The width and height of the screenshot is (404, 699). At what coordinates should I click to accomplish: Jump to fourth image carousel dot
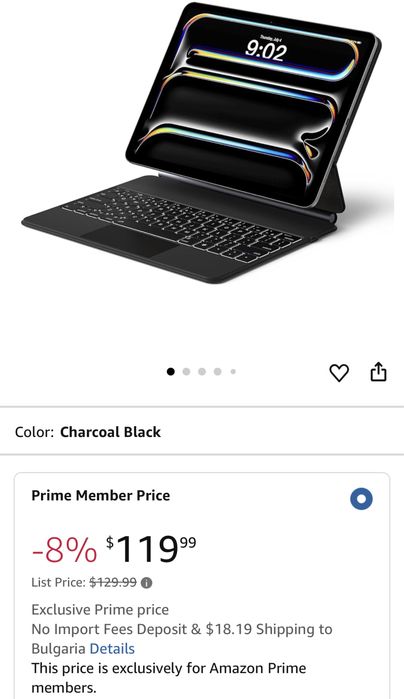(x=218, y=371)
